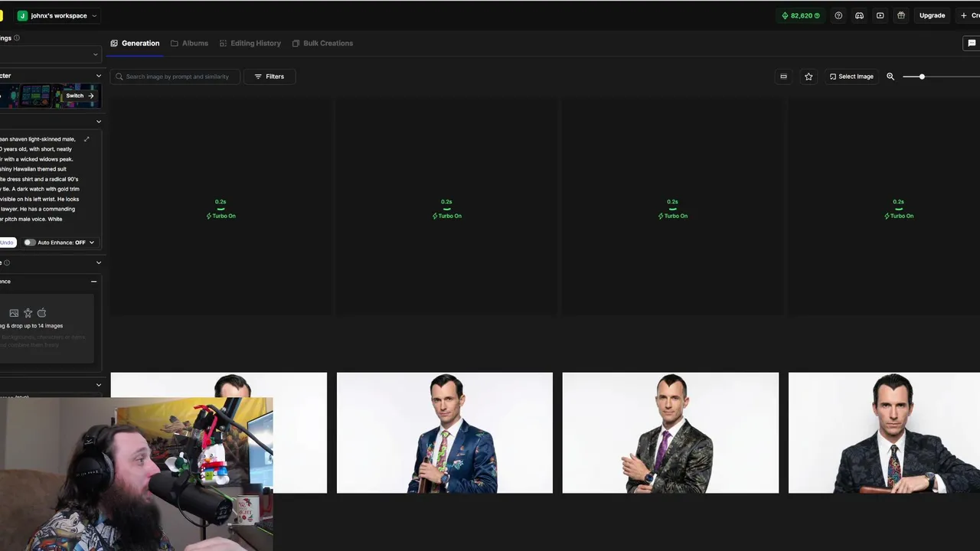This screenshot has height=551, width=980.
Task: Collapse the image section chevron
Action: click(x=98, y=262)
